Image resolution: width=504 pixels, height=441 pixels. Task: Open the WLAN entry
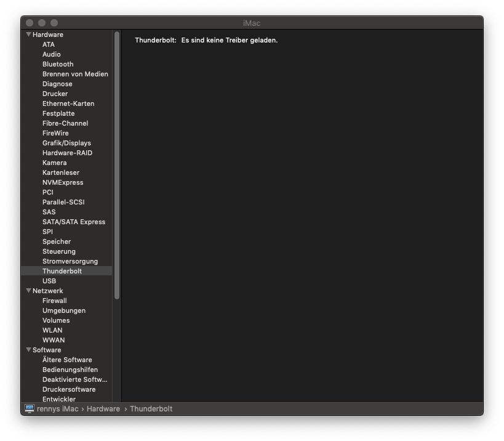[52, 330]
